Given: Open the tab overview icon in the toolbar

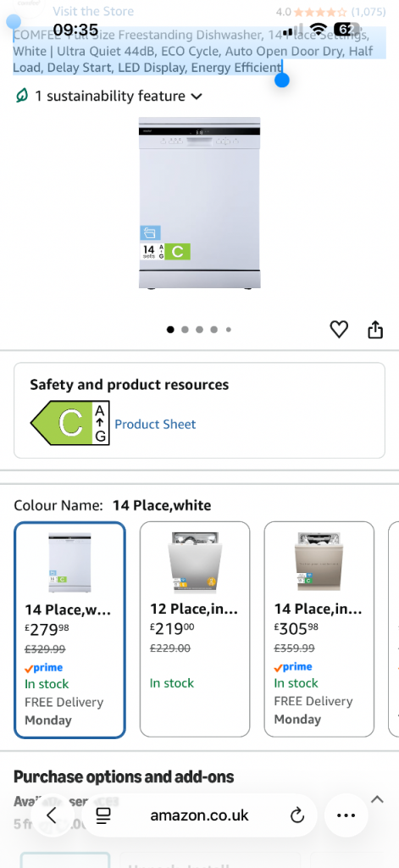Looking at the screenshot, I should point(103,815).
